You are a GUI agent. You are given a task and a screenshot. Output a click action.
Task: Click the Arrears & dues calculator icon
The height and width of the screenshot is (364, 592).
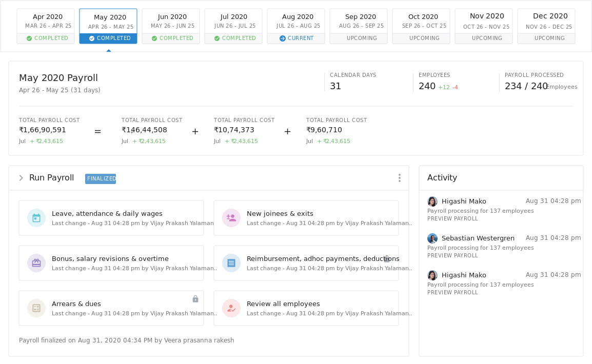pos(36,308)
